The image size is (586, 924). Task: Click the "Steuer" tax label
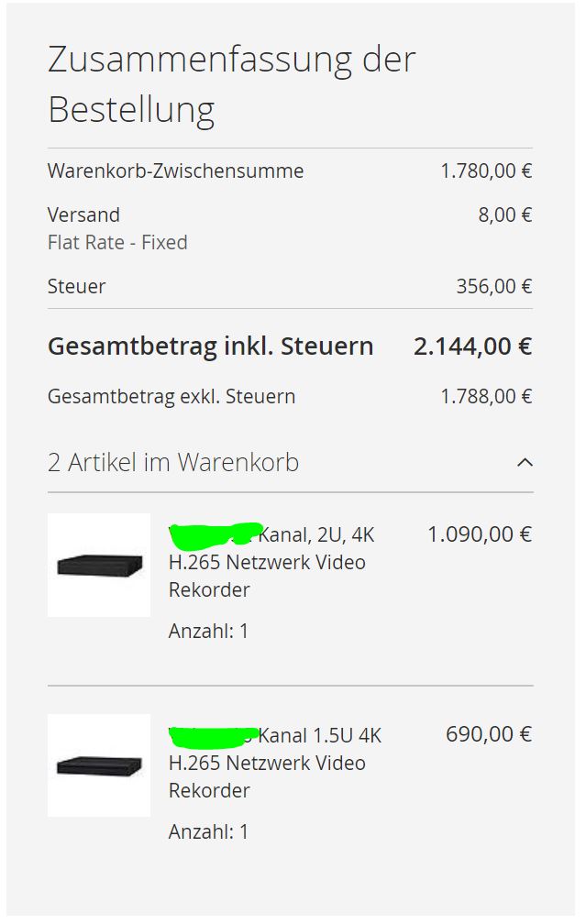[x=76, y=287]
